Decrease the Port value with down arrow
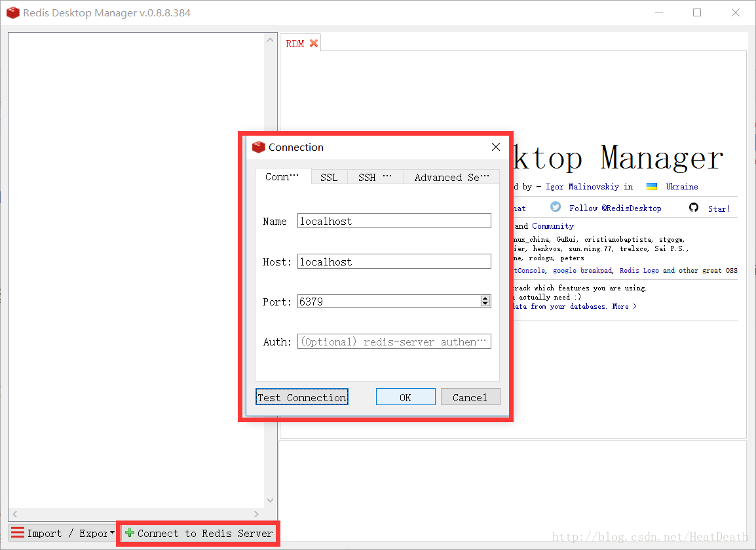Image resolution: width=756 pixels, height=550 pixels. tap(485, 304)
